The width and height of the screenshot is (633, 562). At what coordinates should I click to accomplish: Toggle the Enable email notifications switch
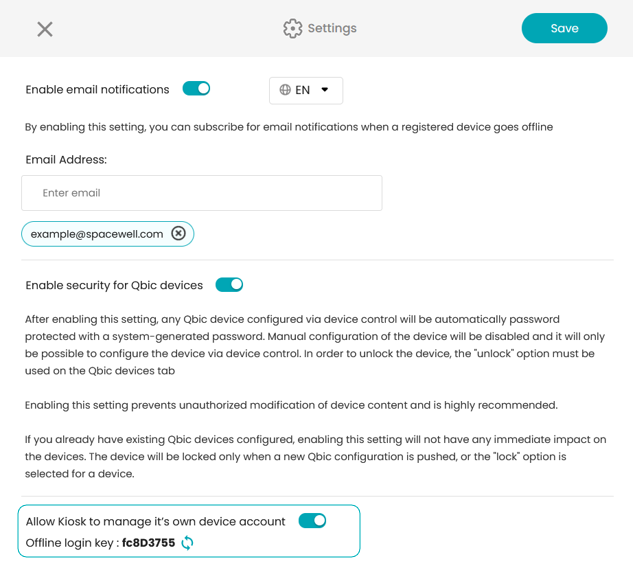[x=196, y=88]
